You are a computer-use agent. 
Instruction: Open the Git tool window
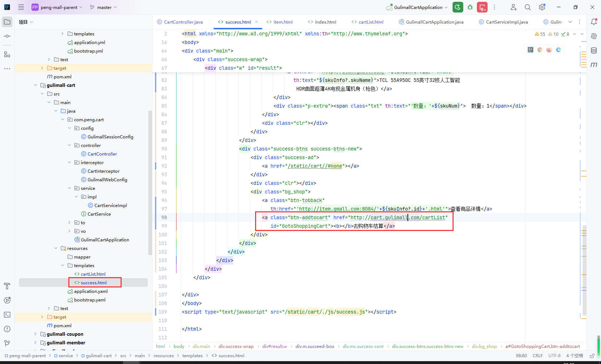[x=7, y=343]
